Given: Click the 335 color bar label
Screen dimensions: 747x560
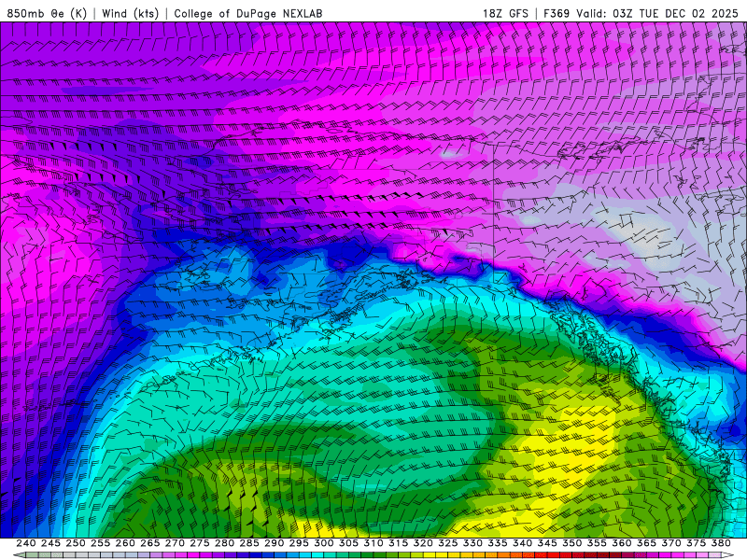Looking at the screenshot, I should coord(498,543).
